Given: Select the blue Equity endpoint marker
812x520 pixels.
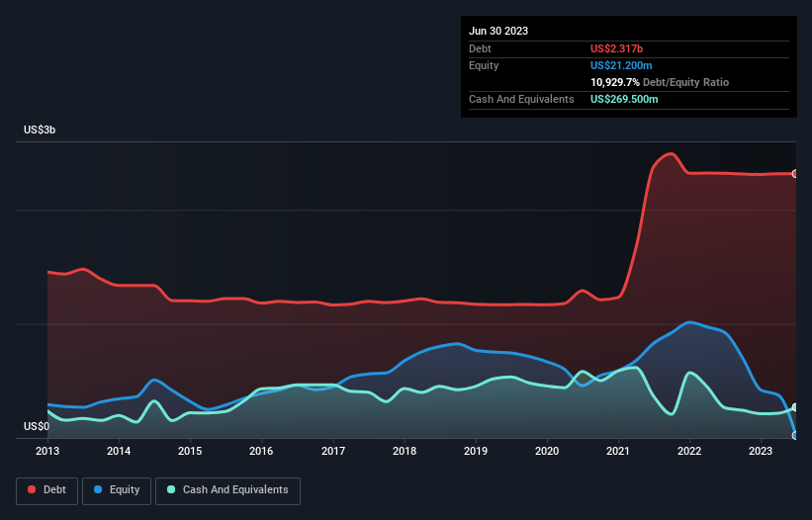Looking at the screenshot, I should point(795,436).
